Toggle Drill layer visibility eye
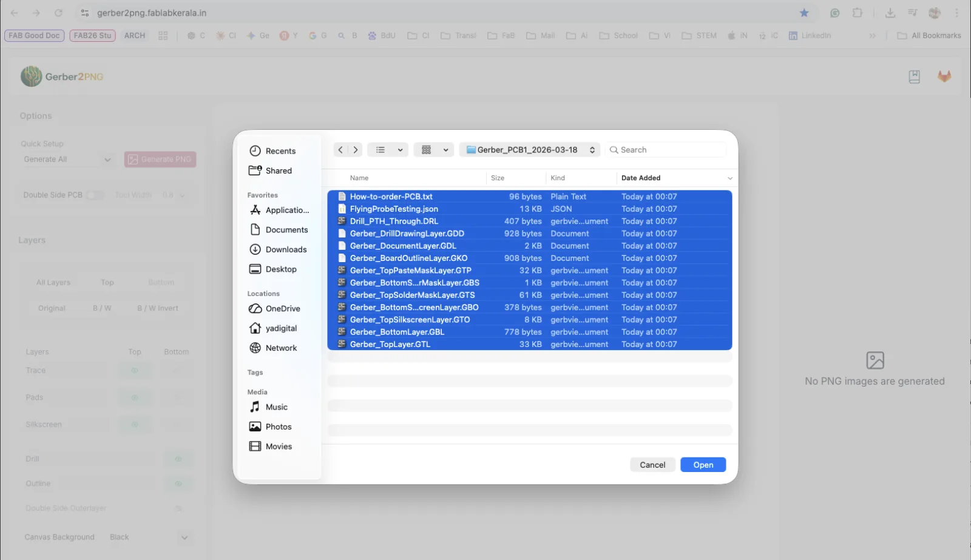The height and width of the screenshot is (560, 971). click(x=178, y=459)
